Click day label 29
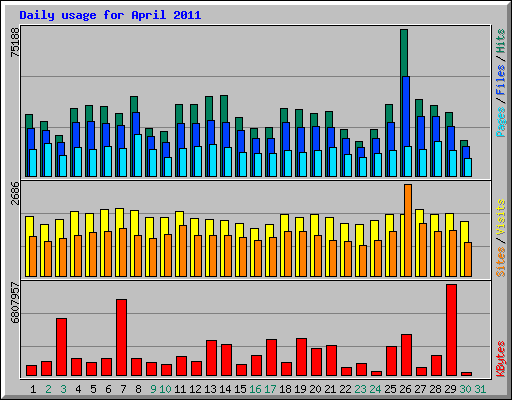Image resolution: width=512 pixels, height=400 pixels. pos(450,389)
